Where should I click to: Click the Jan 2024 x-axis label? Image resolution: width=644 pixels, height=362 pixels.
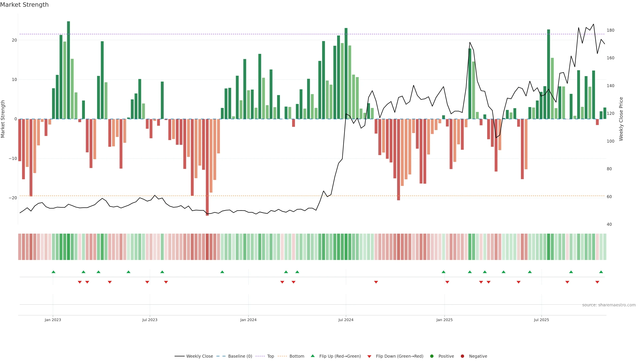pos(248,320)
